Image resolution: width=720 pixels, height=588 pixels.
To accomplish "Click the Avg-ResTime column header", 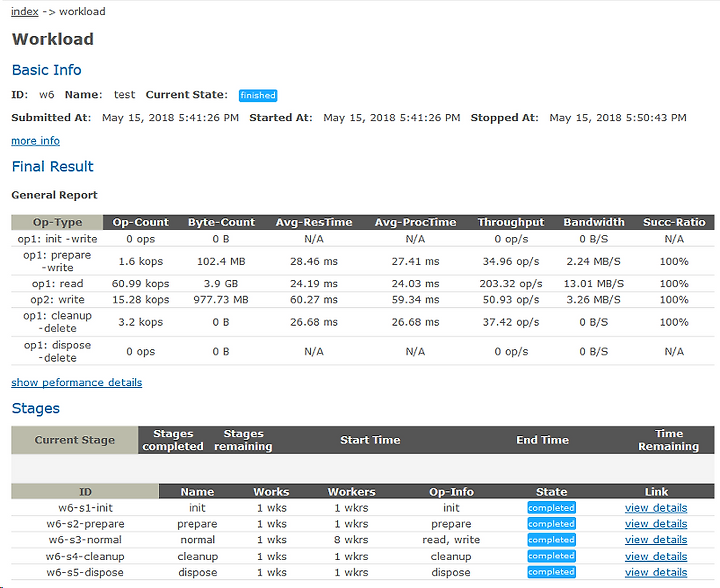I will coord(314,222).
